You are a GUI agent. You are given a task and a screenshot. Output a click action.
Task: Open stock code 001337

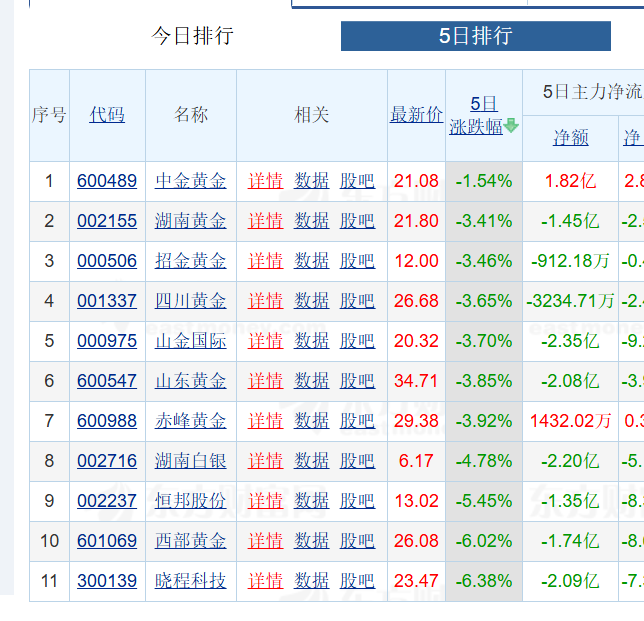tap(107, 301)
